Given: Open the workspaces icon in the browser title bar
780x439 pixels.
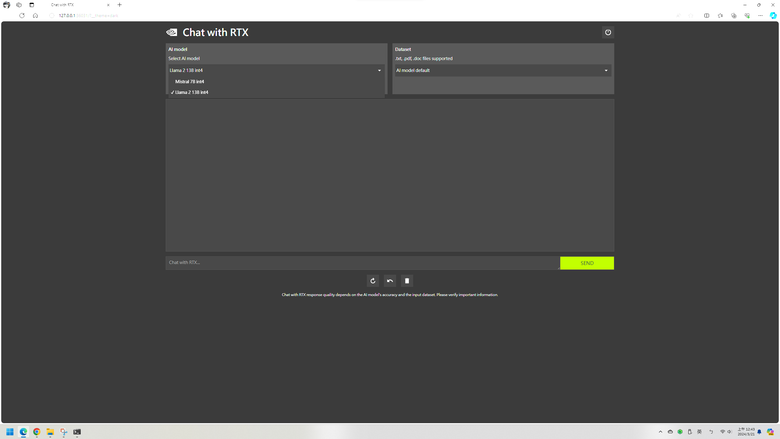Looking at the screenshot, I should click(x=19, y=5).
